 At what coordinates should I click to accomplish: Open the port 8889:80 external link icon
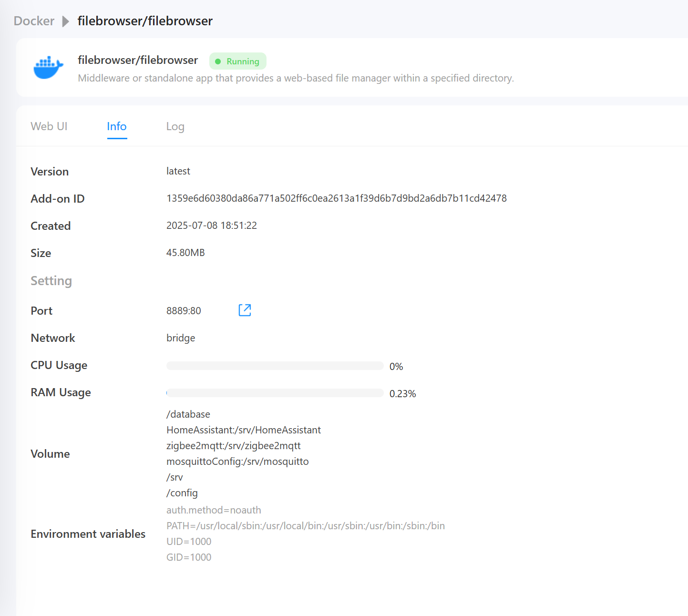click(245, 310)
